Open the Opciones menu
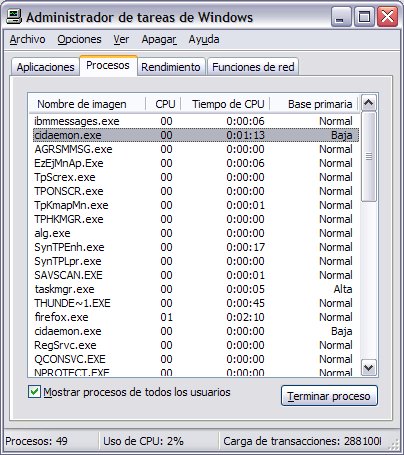The width and height of the screenshot is (404, 455). (79, 39)
